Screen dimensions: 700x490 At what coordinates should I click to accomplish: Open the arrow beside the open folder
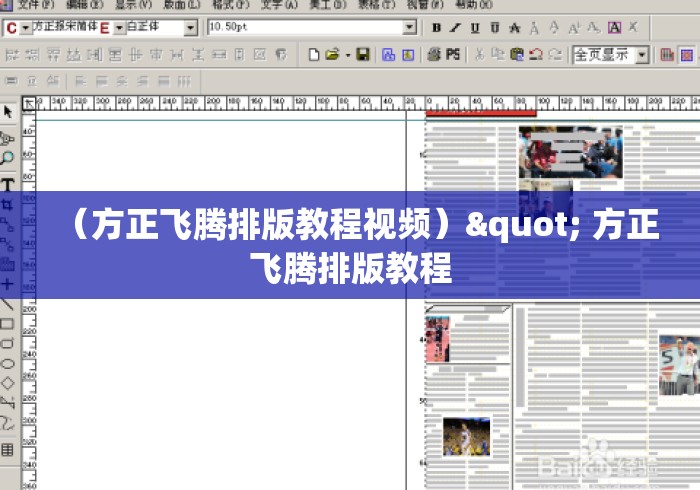tap(347, 55)
